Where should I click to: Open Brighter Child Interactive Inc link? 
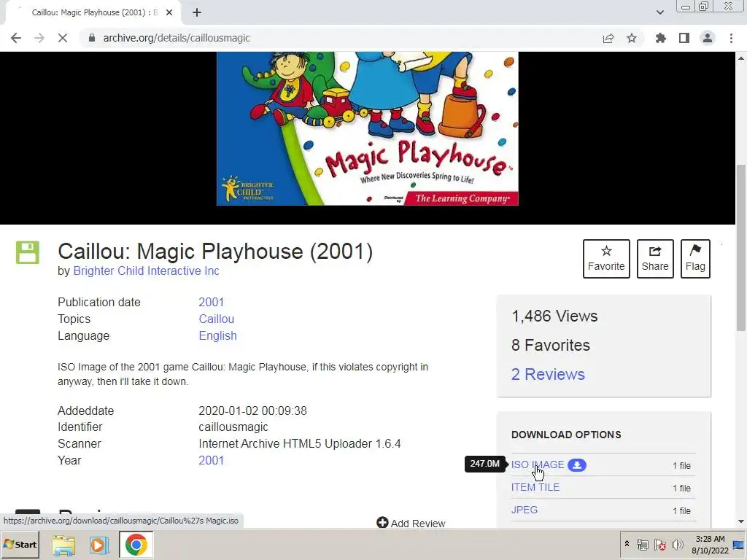(146, 271)
